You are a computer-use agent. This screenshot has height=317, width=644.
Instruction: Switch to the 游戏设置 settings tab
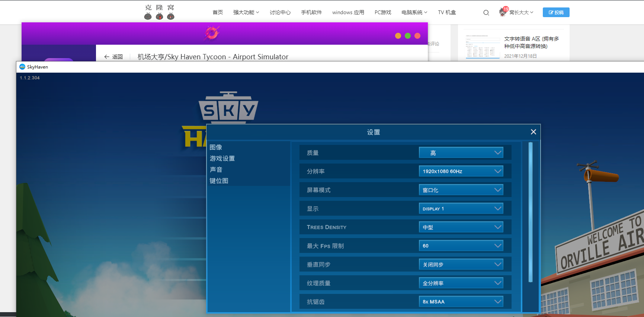[222, 158]
